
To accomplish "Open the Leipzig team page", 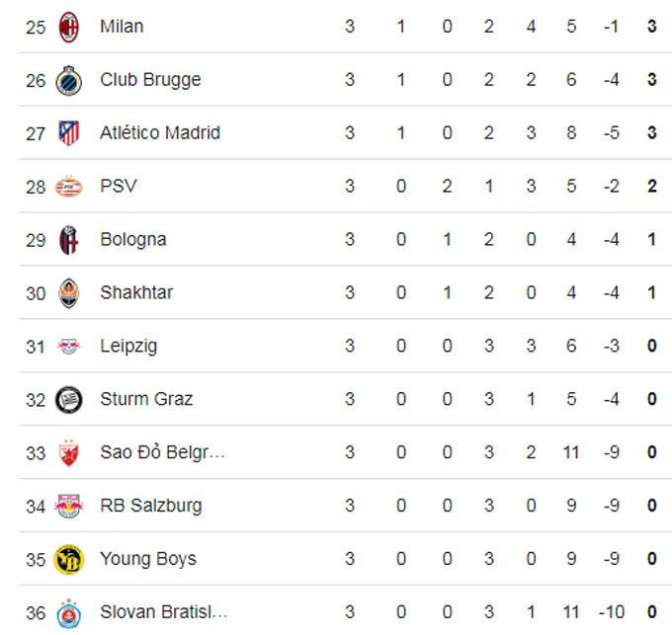I will (x=128, y=346).
